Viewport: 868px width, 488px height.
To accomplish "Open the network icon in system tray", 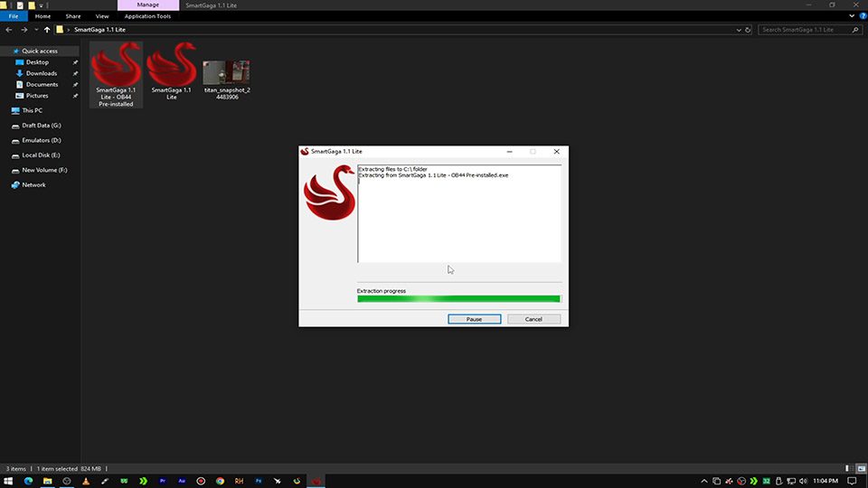I will [791, 481].
